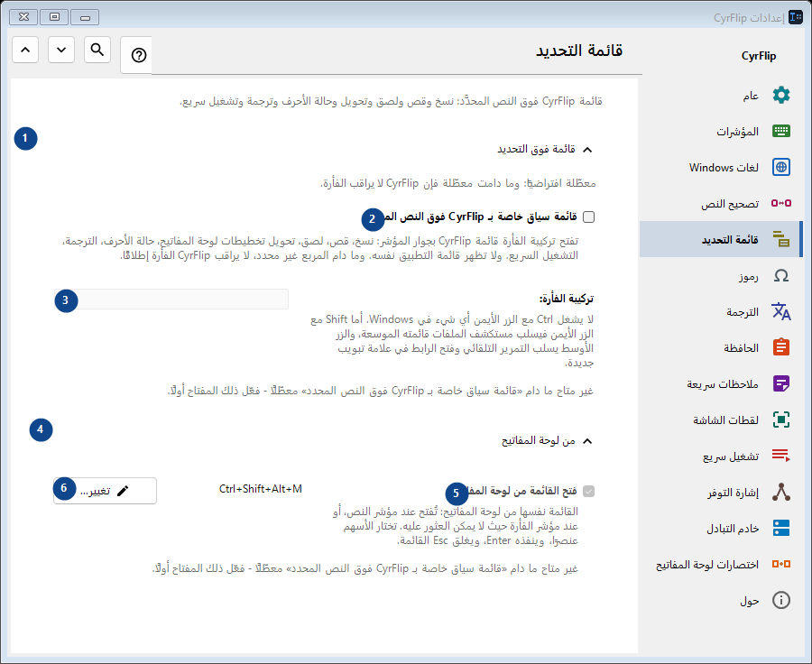This screenshot has width=812, height=664.
Task: Click the server icon for خادم التبادل
Action: coord(781,528)
